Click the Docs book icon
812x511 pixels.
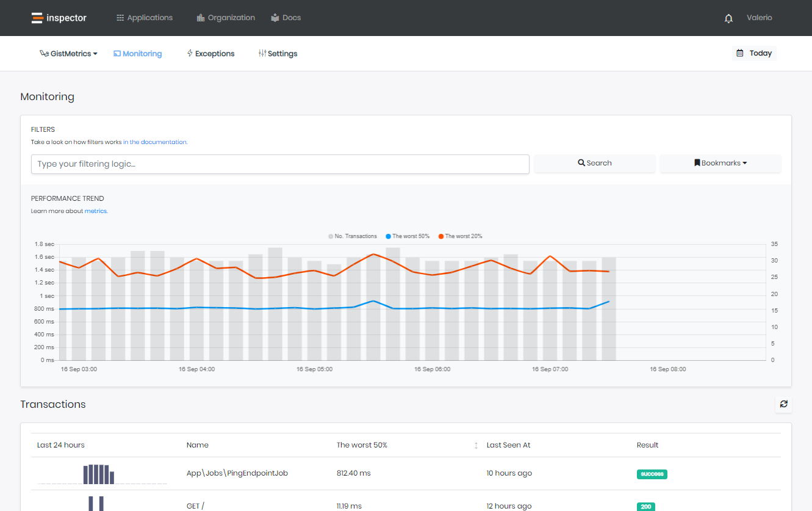click(275, 18)
